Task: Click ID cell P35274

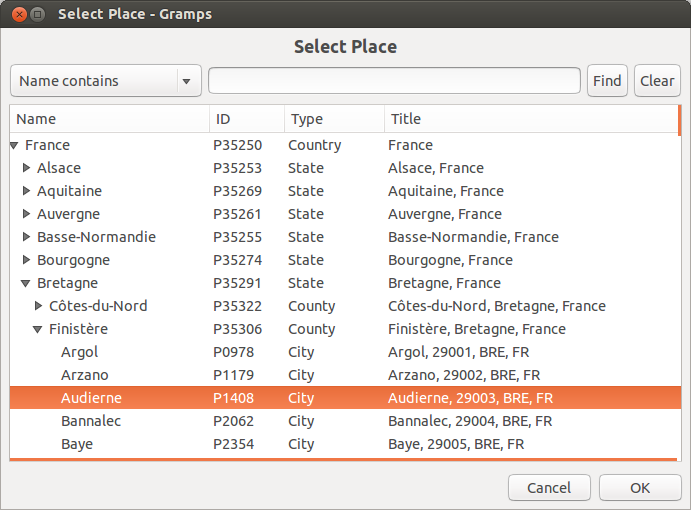Action: pos(238,260)
